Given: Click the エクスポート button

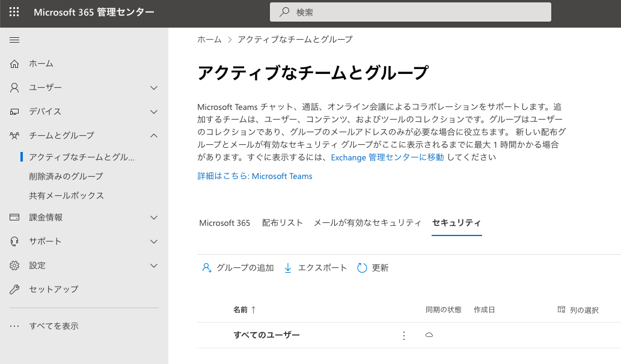Looking at the screenshot, I should [x=315, y=268].
